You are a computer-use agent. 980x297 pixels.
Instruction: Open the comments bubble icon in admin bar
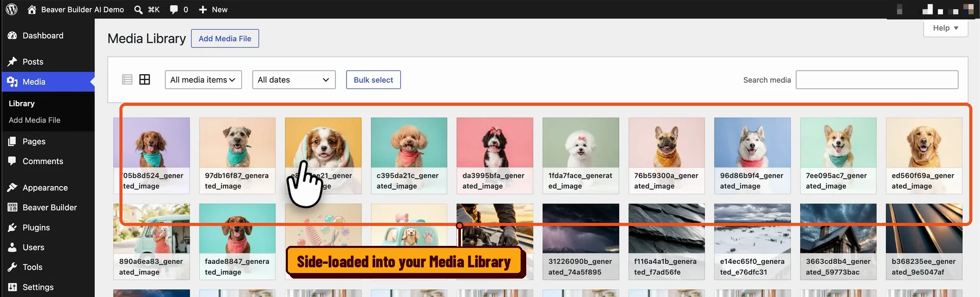click(x=174, y=9)
